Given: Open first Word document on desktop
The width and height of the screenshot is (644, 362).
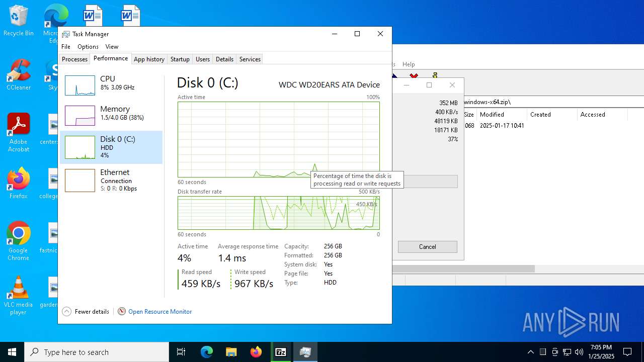Looking at the screenshot, I should (x=93, y=15).
